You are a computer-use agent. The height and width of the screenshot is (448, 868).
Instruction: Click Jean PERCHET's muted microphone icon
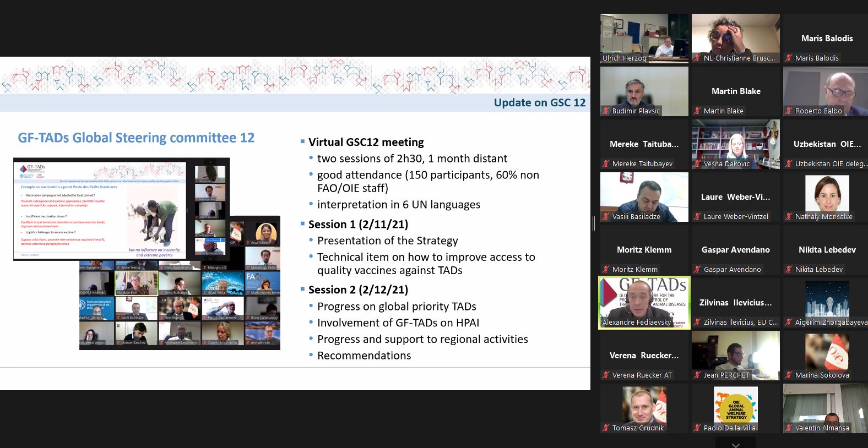point(697,375)
